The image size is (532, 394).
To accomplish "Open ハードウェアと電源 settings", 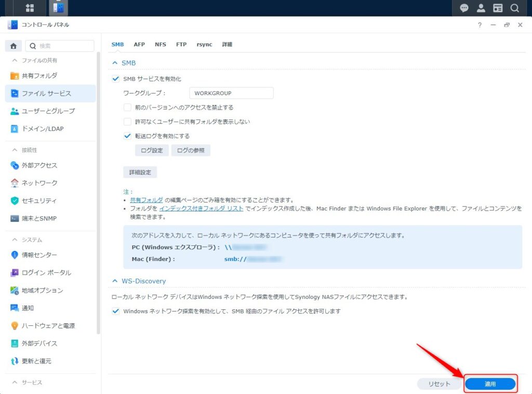I will click(50, 325).
